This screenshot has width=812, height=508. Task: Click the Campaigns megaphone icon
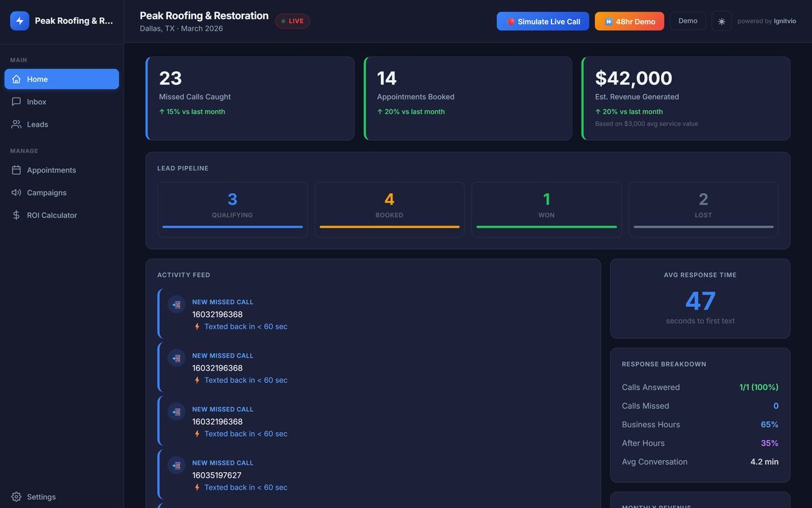pyautogui.click(x=16, y=192)
